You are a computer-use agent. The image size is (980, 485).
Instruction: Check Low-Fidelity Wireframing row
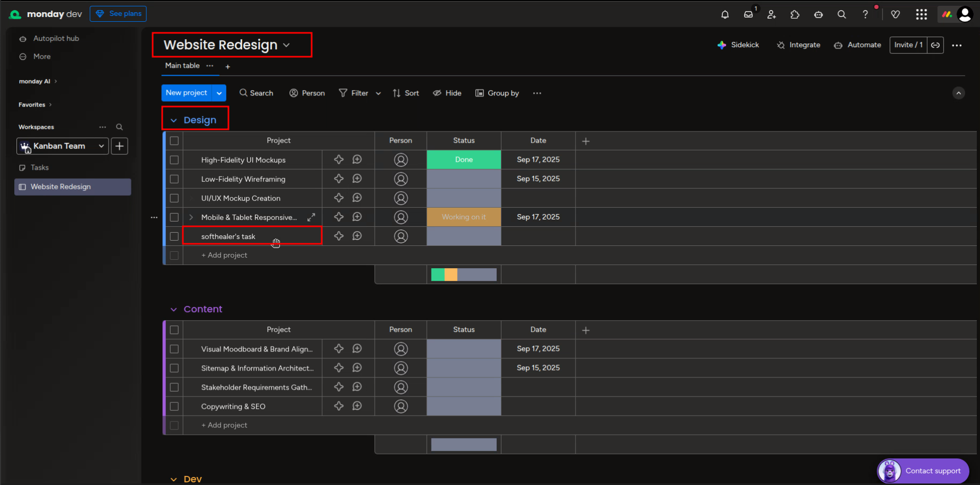[x=174, y=179]
